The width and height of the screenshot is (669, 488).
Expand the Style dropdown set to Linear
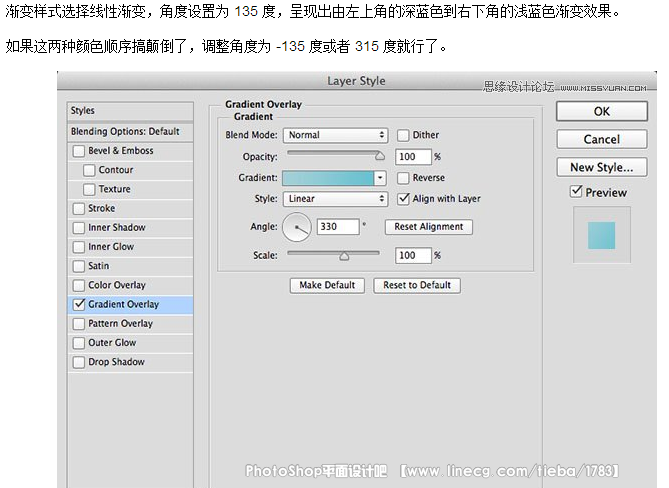[335, 199]
